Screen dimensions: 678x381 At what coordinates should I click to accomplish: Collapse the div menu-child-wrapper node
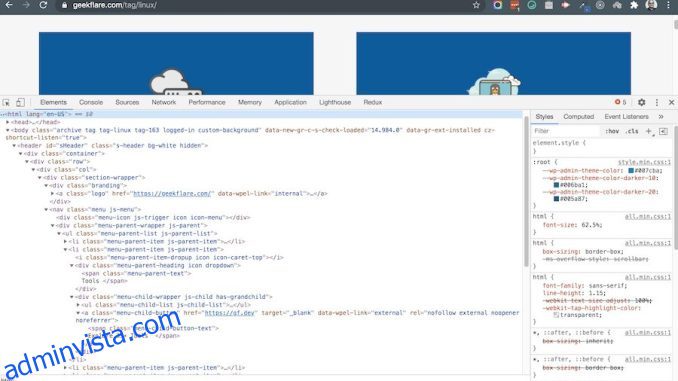point(72,297)
